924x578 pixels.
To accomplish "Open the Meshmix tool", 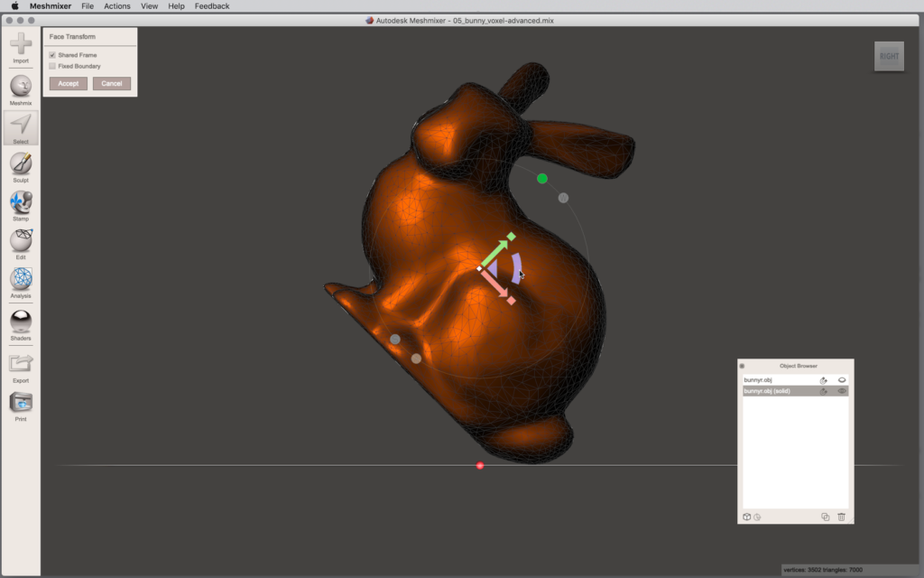I will 21,87.
